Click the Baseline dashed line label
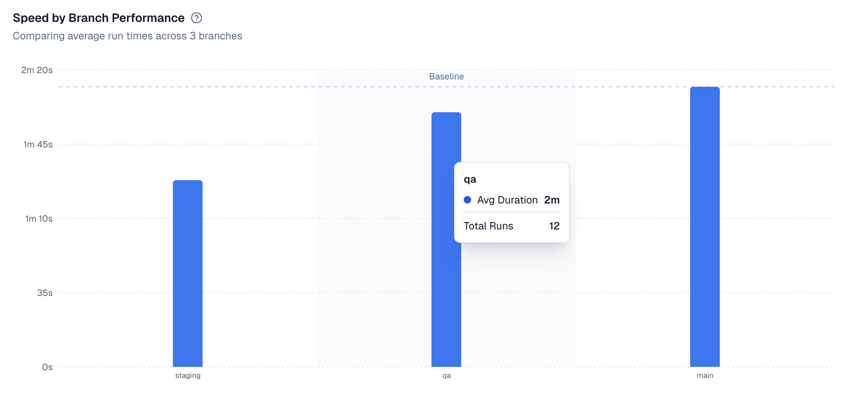 point(446,76)
